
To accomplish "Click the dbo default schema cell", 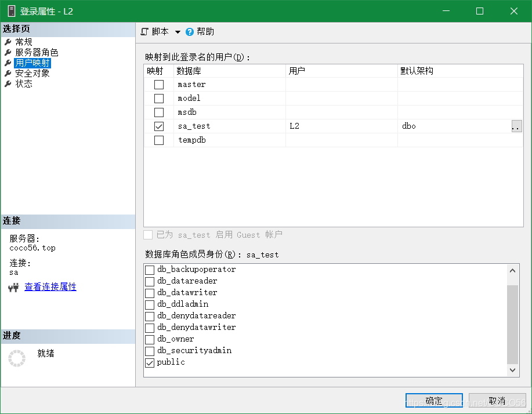I will point(409,126).
